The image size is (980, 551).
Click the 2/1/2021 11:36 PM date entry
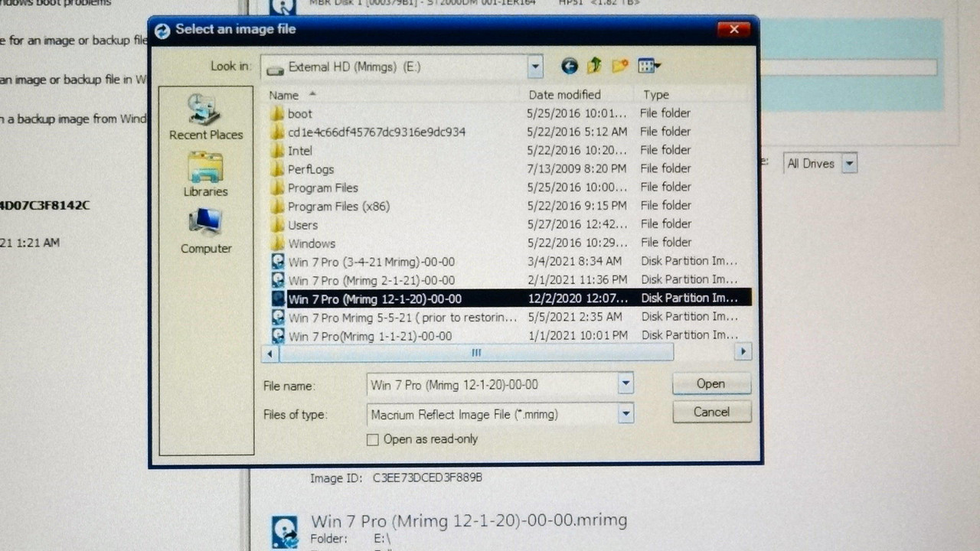(x=577, y=279)
